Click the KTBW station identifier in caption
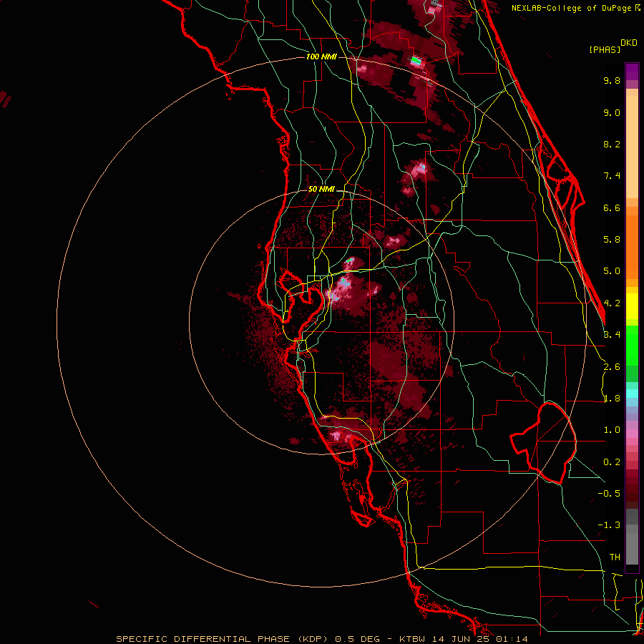Screen dimensions: 644x644 pos(411,639)
